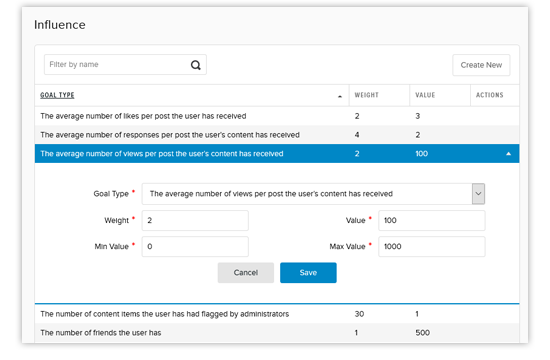Click the Max Value field containing 1000
Viewport: 550px width, 360px height.
[431, 246]
